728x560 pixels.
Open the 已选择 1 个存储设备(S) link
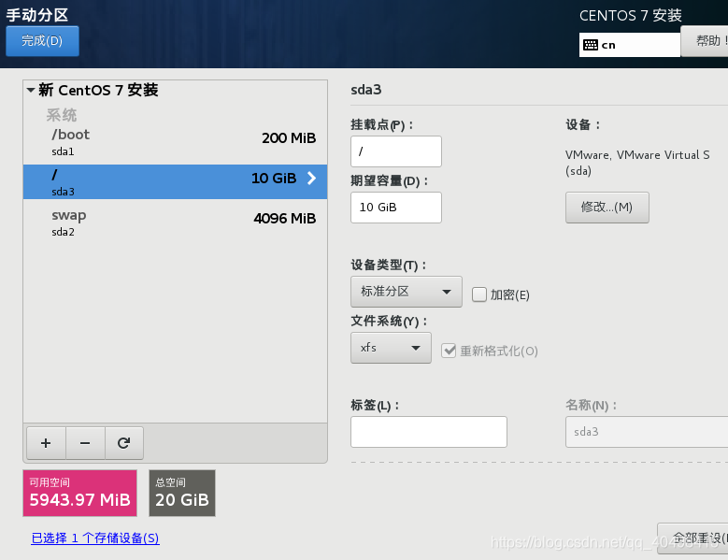[x=95, y=538]
